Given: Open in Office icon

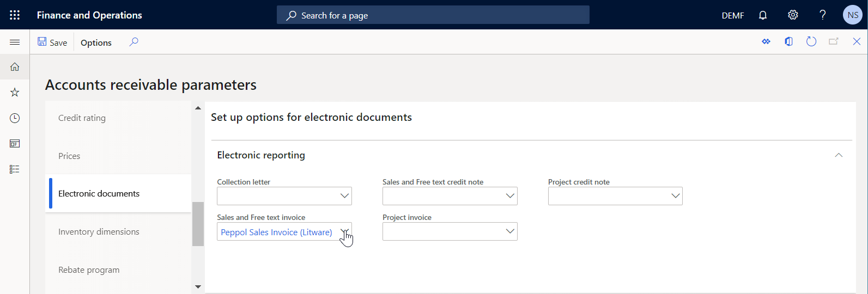Looking at the screenshot, I should [x=788, y=41].
